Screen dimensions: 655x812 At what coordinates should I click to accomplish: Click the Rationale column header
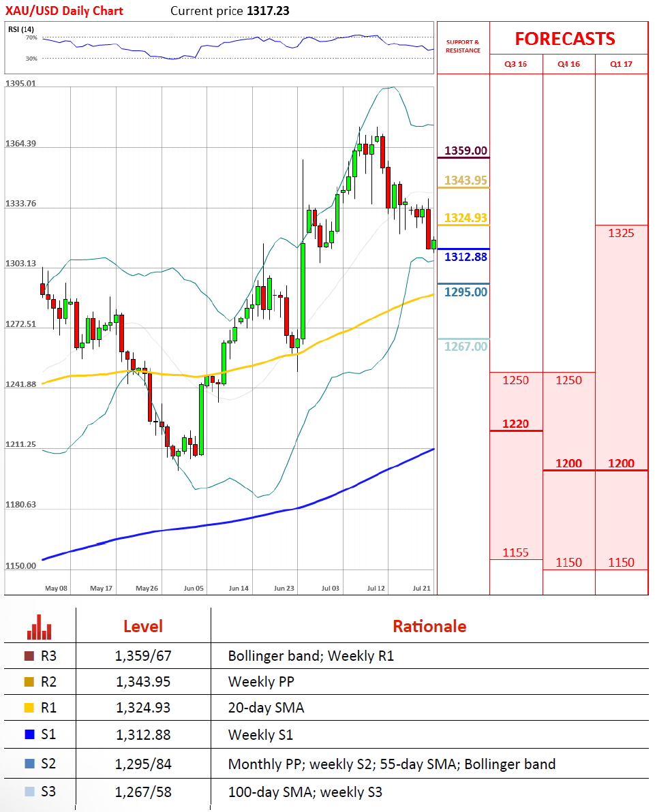click(x=429, y=627)
